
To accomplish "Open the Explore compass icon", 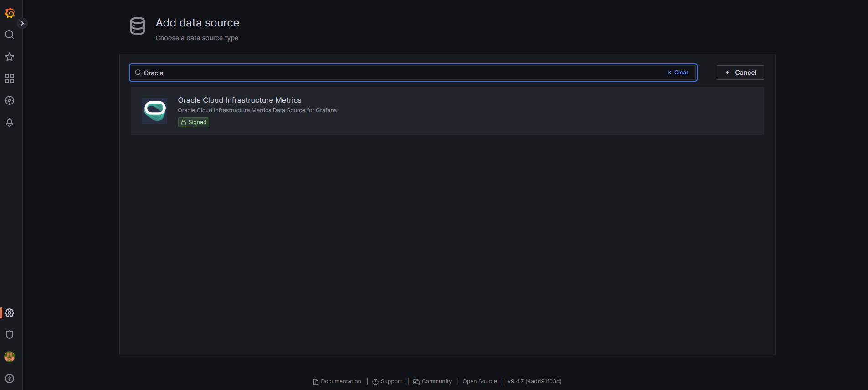I will [x=10, y=100].
